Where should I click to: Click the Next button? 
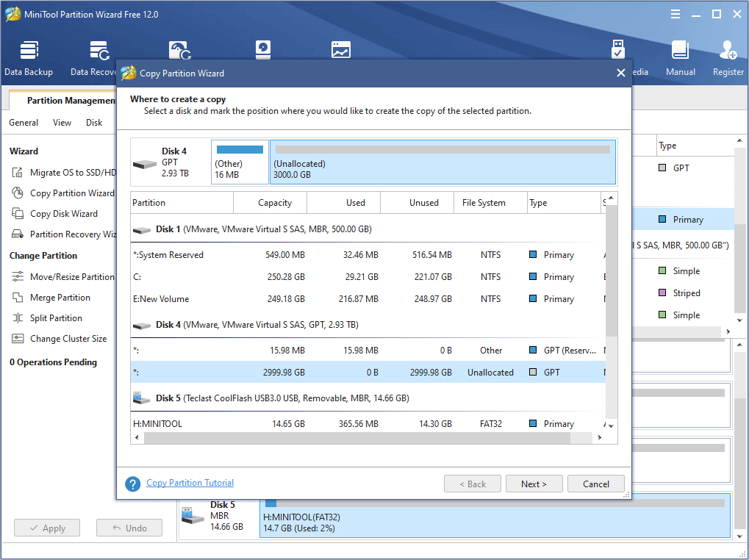pos(534,484)
